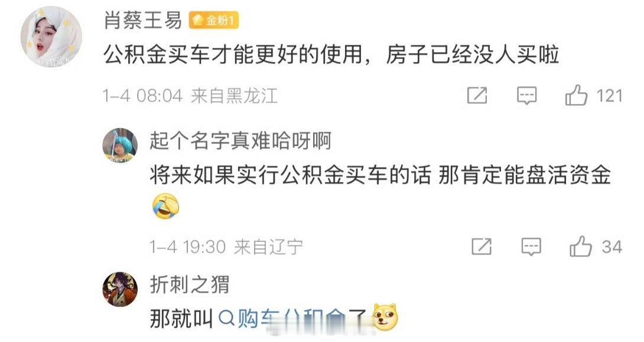The width and height of the screenshot is (644, 342).
Task: Like the reply with 34 likes
Action: point(581,246)
